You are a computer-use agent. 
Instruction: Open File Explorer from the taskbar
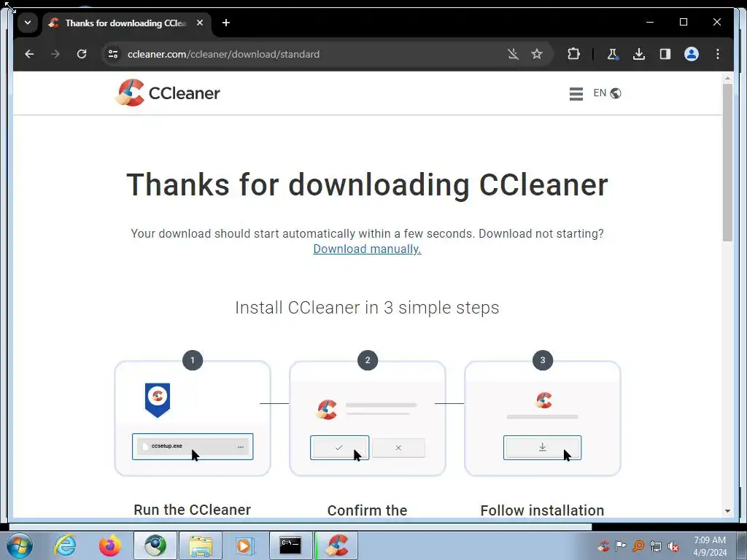(x=201, y=545)
